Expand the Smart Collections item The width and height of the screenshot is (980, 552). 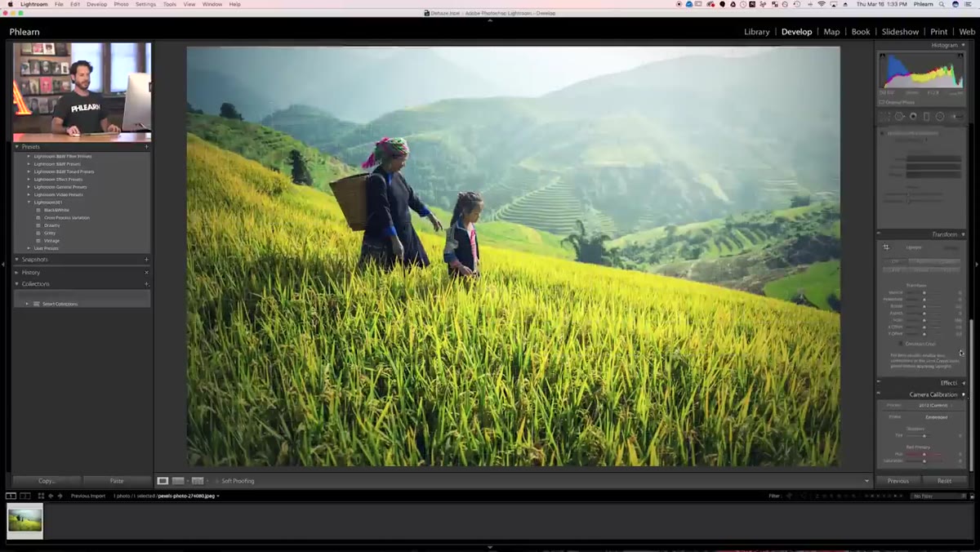(28, 304)
